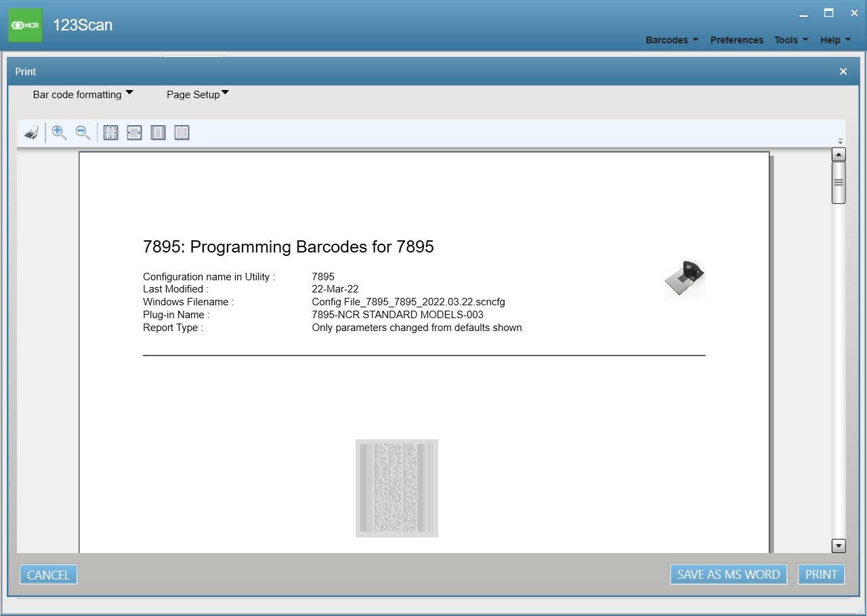
Task: Click the 'Plug-in Name :' label
Action: click(x=177, y=315)
